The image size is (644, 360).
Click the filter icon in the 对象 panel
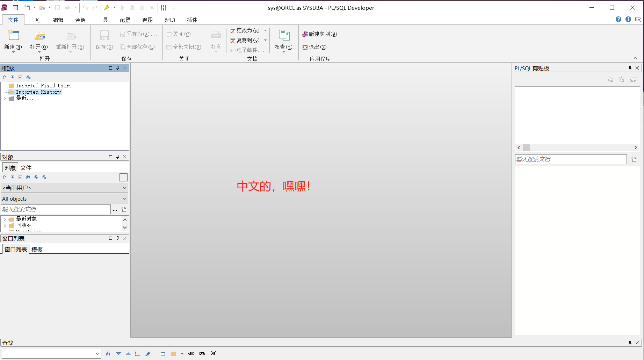(36, 177)
